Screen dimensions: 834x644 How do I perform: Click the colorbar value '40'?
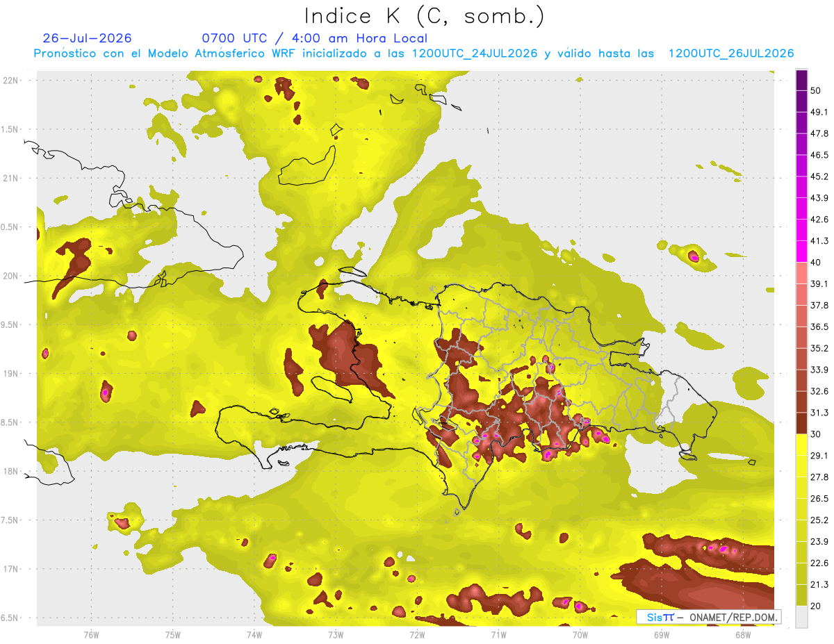coord(816,263)
